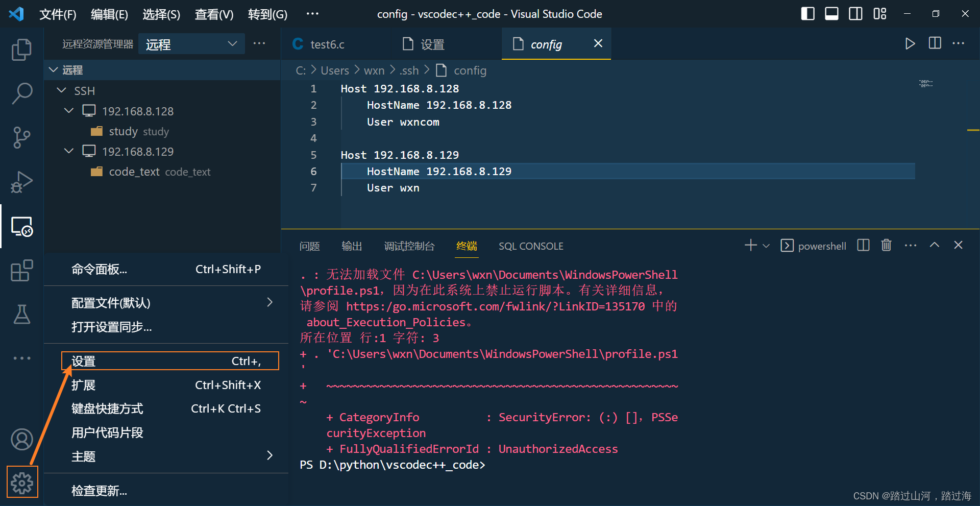Close the terminal panel

(x=958, y=245)
